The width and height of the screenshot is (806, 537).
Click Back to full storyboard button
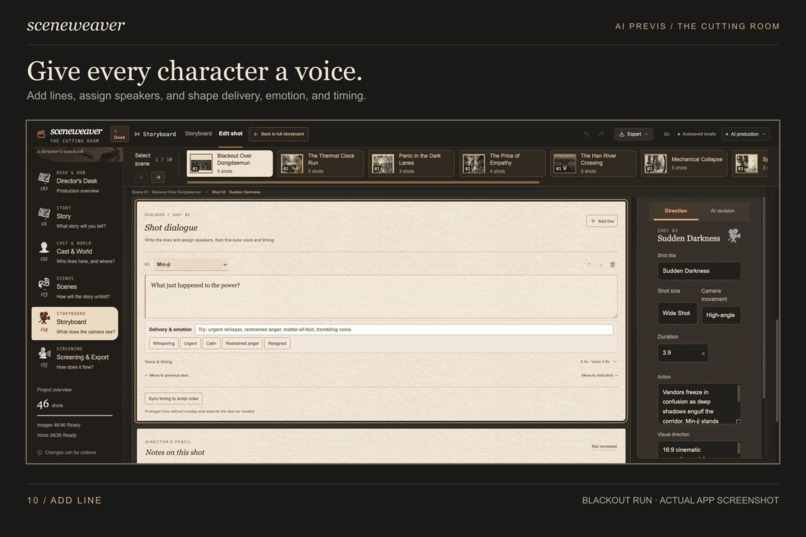pyautogui.click(x=279, y=134)
